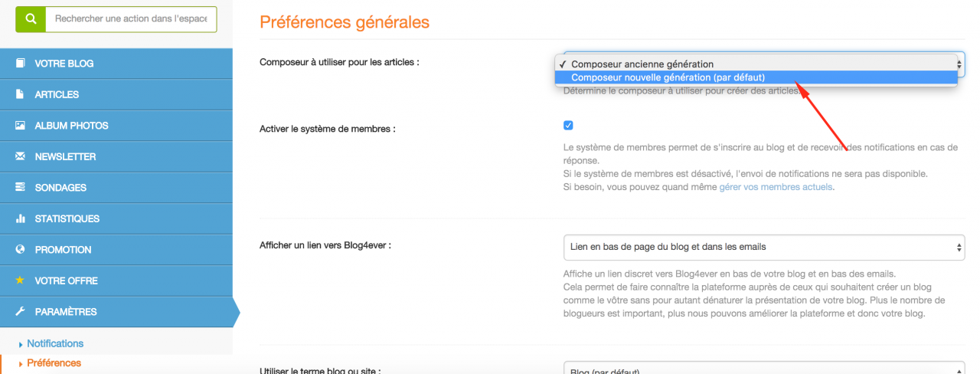Click the Newsletter envelope icon
Viewport: 980px width, 374px height.
click(x=20, y=156)
